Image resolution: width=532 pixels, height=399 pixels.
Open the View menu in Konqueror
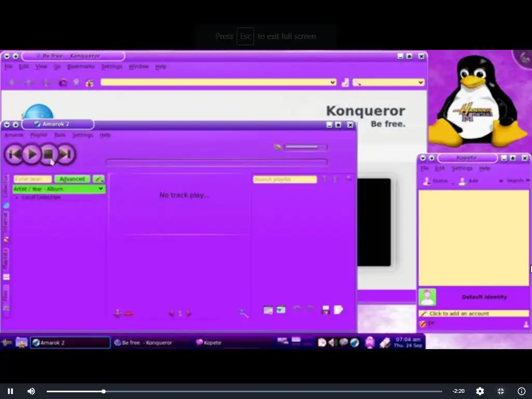click(x=42, y=66)
